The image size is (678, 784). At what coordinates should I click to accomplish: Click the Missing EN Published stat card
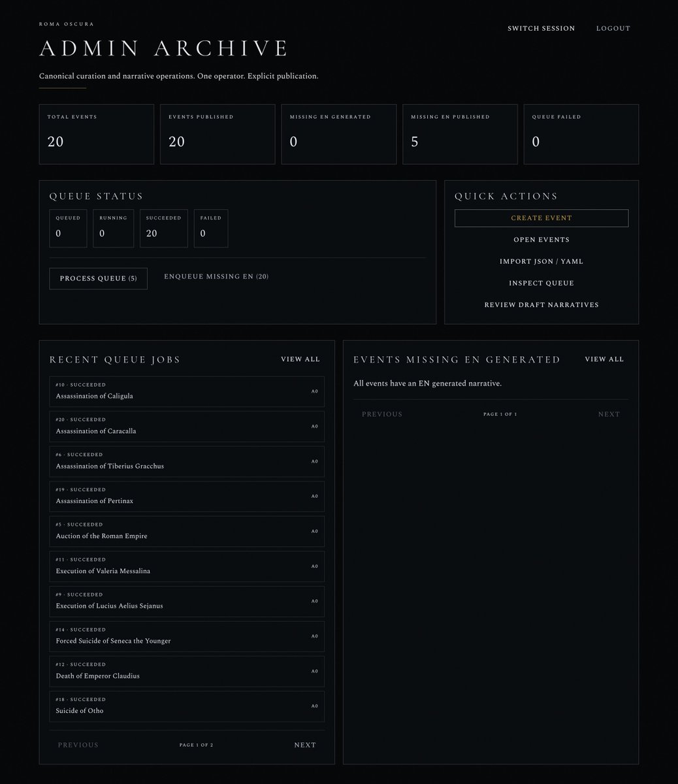460,134
